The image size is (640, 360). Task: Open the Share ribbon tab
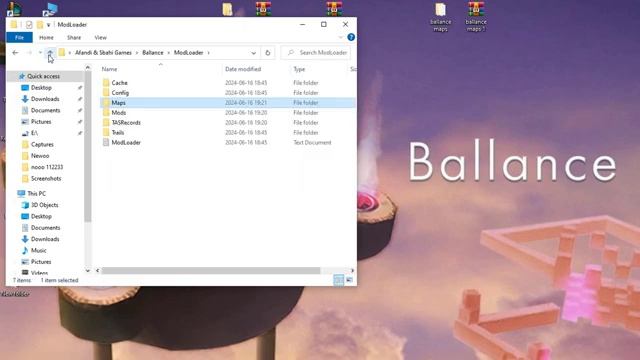tap(74, 38)
